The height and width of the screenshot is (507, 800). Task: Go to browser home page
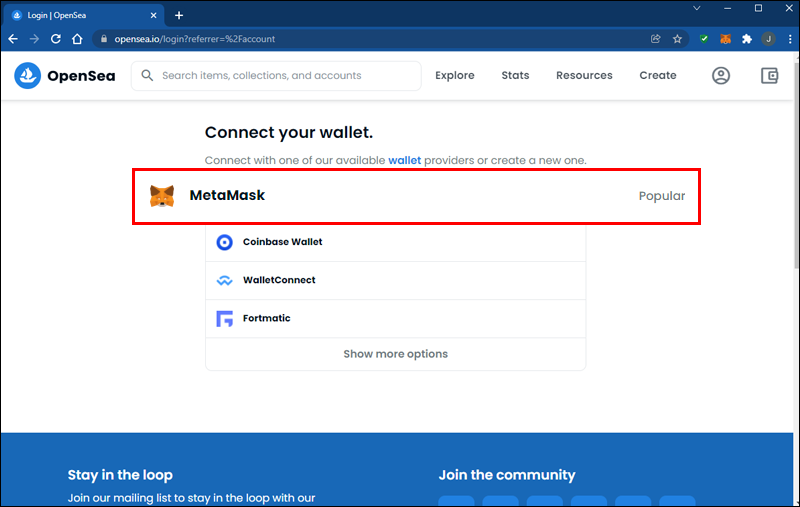coord(77,39)
